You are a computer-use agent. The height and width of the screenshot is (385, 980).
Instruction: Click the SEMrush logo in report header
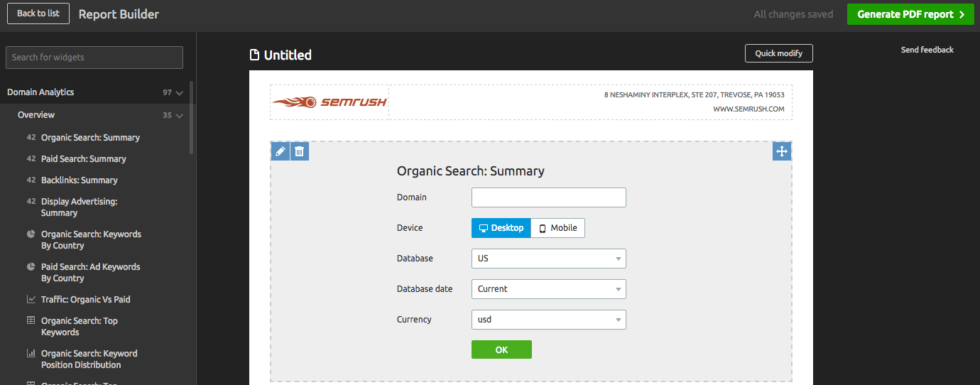click(330, 102)
